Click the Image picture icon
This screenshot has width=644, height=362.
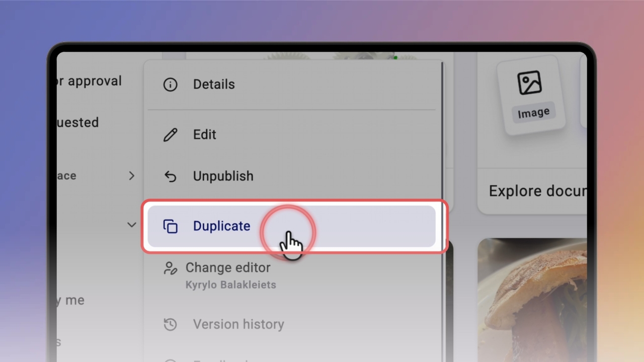coord(529,82)
